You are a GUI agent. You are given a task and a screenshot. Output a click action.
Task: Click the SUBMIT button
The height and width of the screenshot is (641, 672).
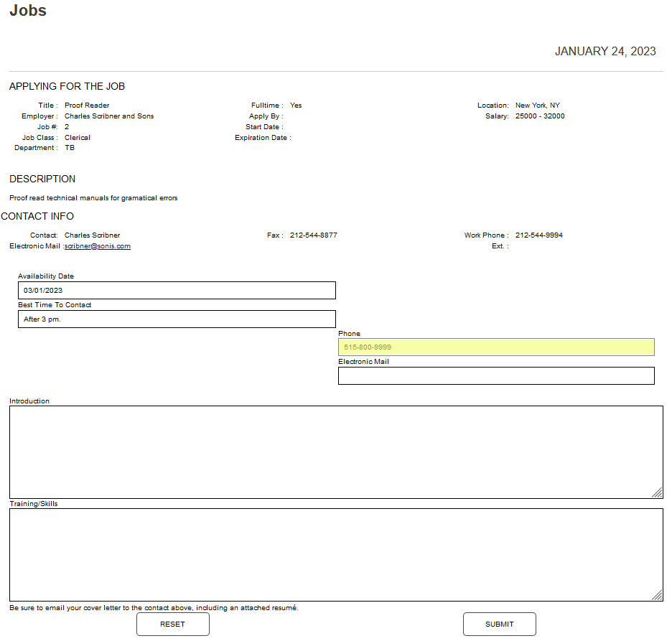pos(499,624)
